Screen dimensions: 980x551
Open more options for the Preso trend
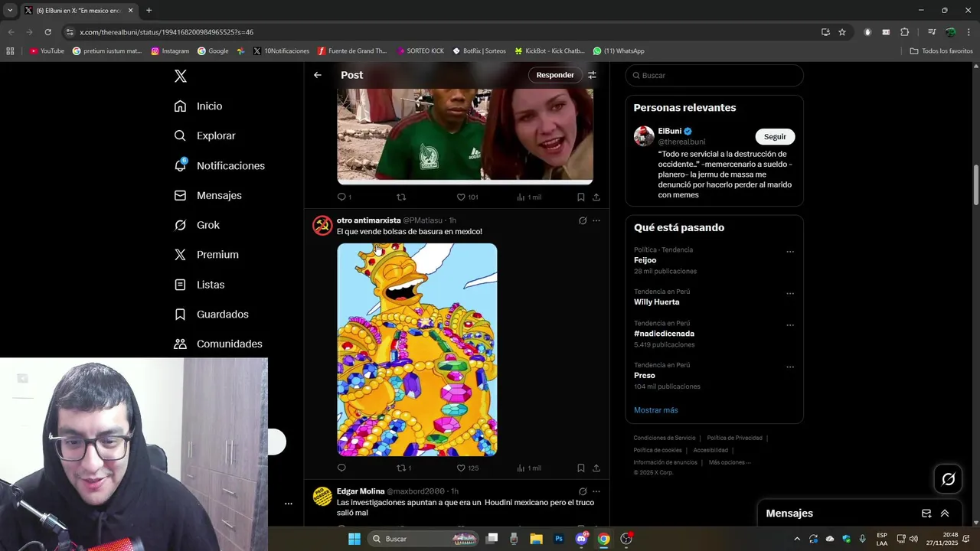click(790, 367)
